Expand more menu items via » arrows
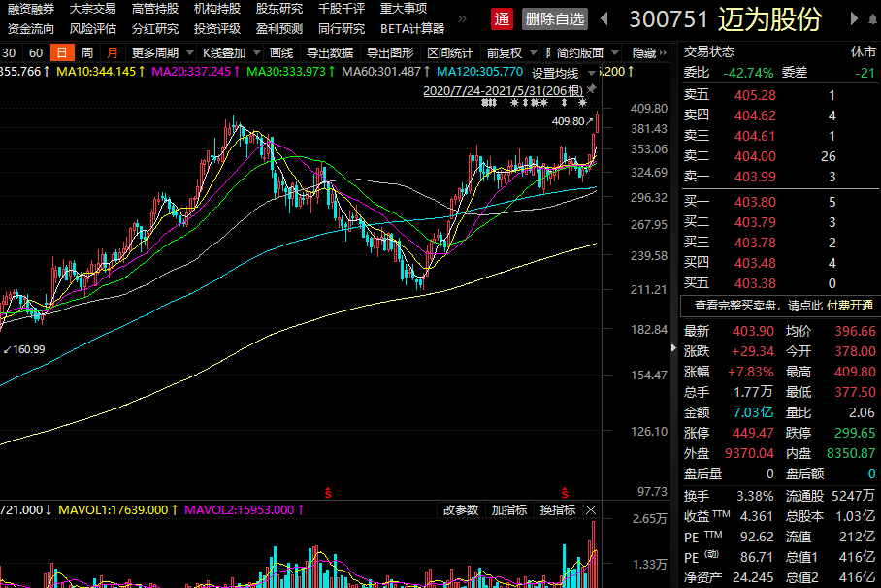881x588 pixels. tap(462, 18)
